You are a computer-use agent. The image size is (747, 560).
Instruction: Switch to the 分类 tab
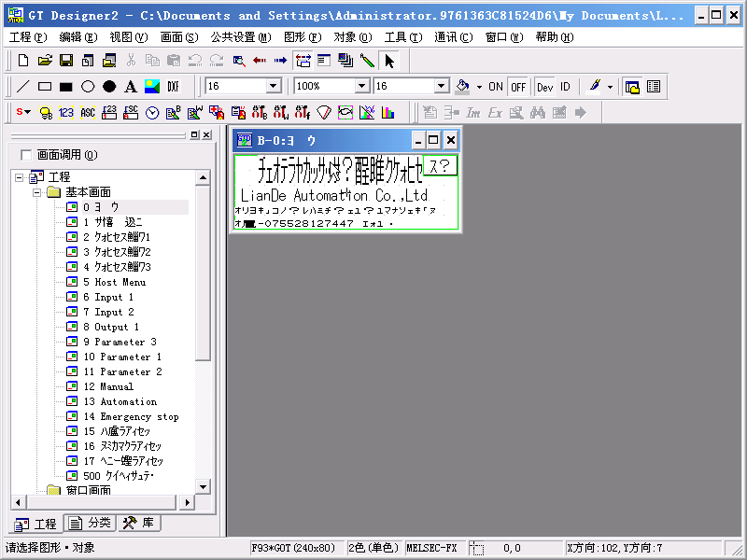[92, 524]
